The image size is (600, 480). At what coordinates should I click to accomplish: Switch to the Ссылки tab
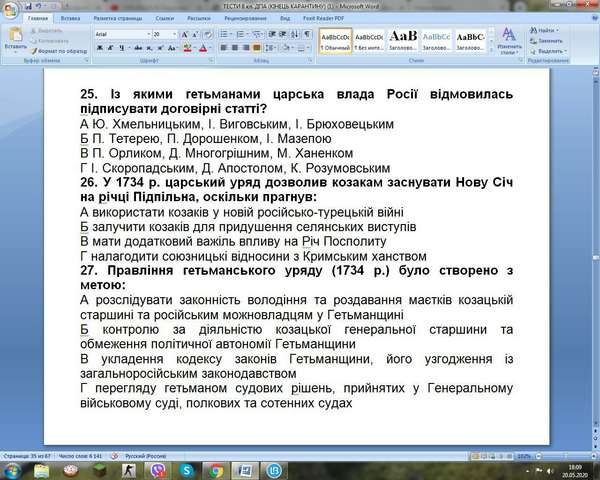[x=165, y=18]
